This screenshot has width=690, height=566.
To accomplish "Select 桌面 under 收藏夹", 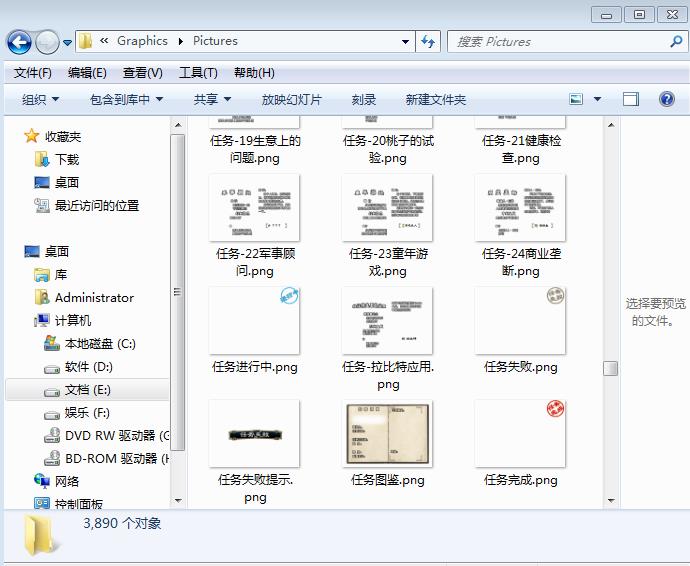I will tap(66, 182).
